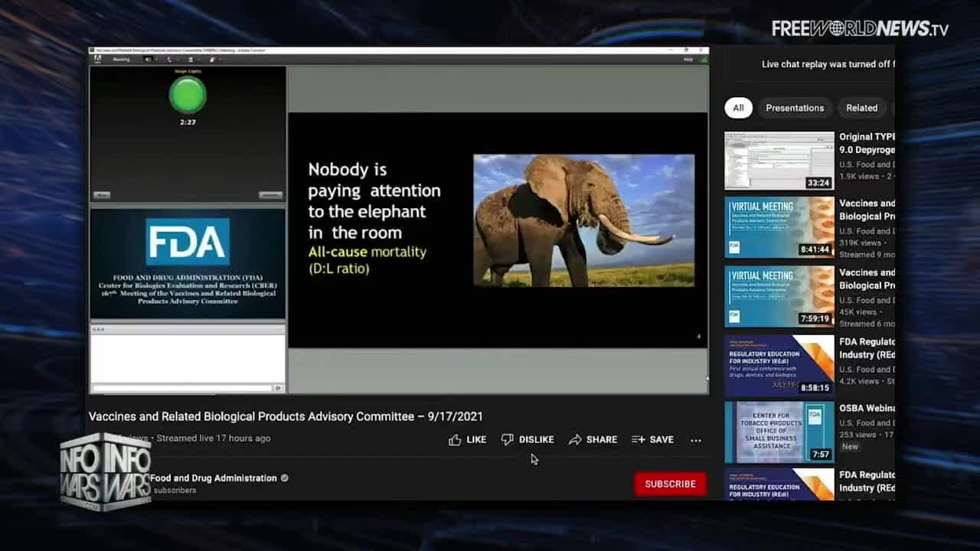Viewport: 980px width, 551px height.
Task: Click the elephant slide in the video player
Action: click(x=498, y=230)
